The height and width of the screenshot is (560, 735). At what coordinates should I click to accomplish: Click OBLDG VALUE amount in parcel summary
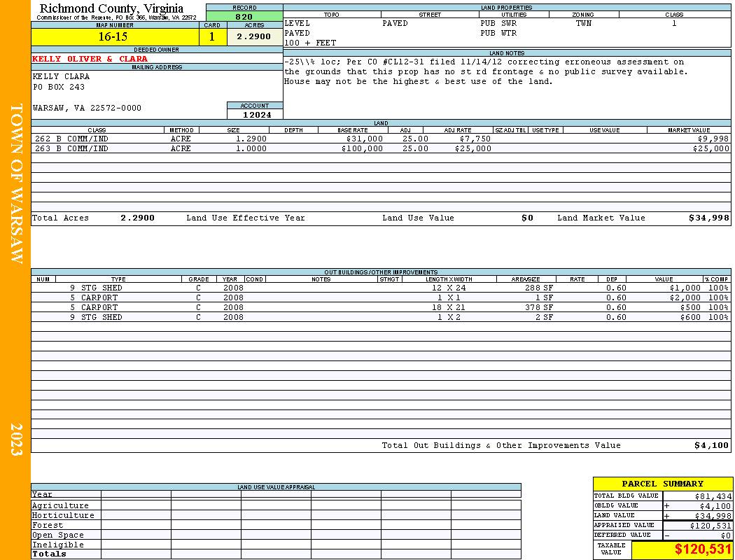(x=715, y=506)
